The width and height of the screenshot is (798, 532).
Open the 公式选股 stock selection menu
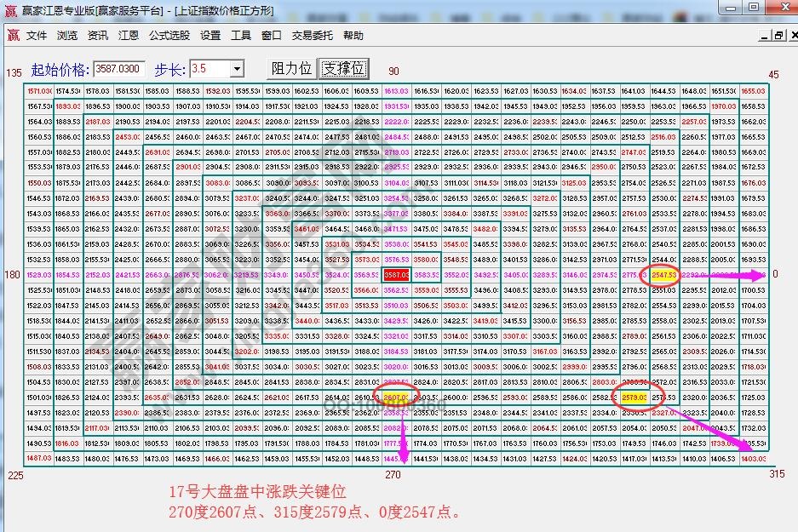[169, 35]
